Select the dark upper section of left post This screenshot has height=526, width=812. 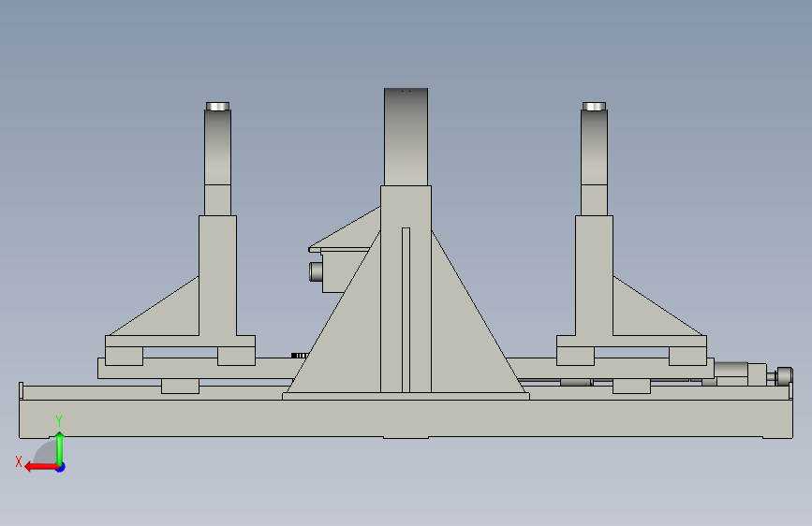pos(217,147)
